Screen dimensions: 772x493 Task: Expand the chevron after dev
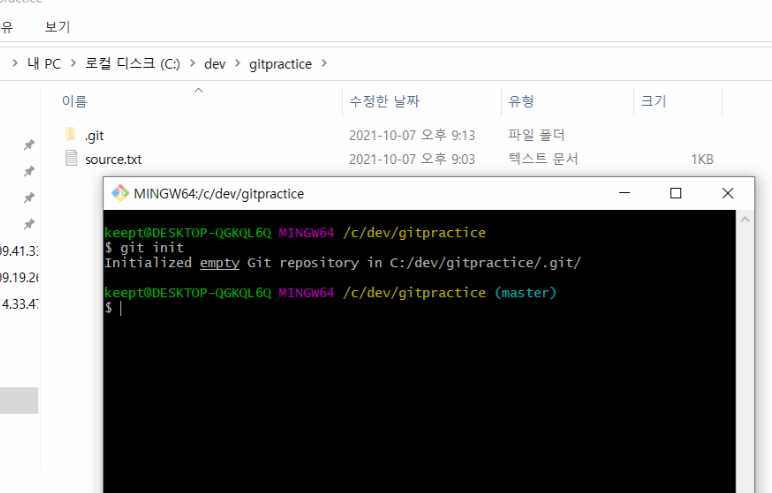(238, 63)
